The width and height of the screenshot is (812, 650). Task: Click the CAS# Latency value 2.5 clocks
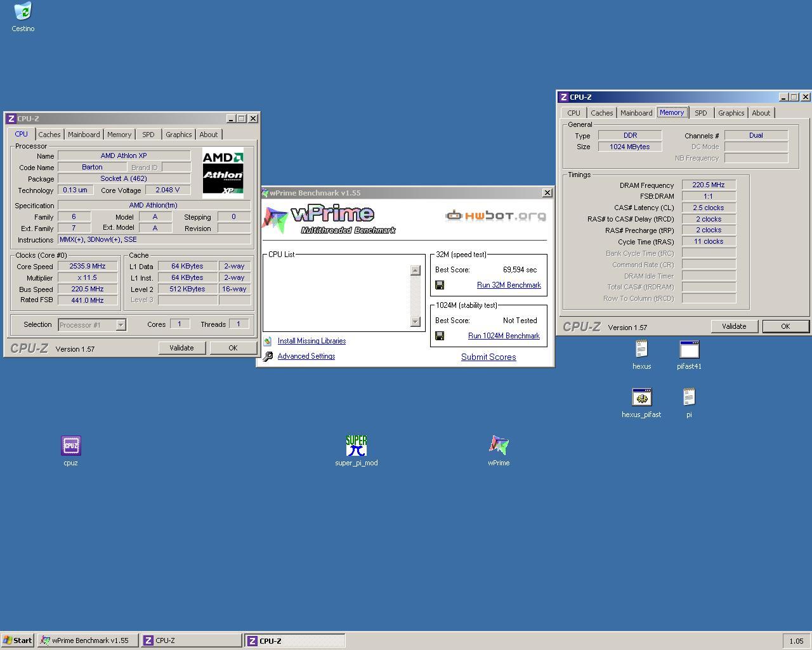click(x=709, y=208)
